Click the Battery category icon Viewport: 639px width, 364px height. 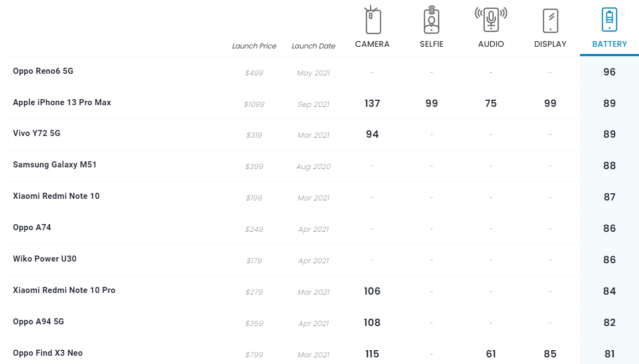point(609,20)
